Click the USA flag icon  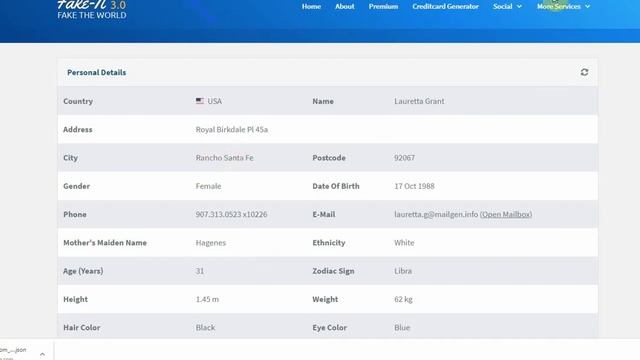click(200, 101)
